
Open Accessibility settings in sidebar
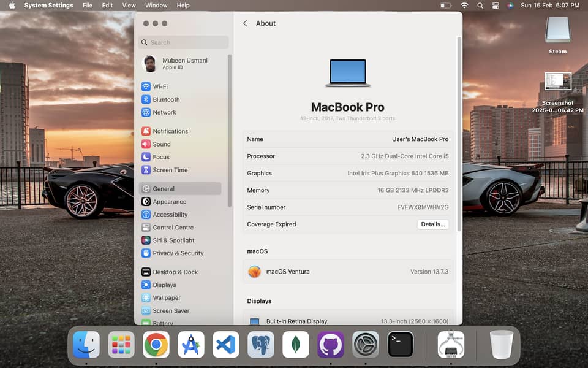[164, 215]
